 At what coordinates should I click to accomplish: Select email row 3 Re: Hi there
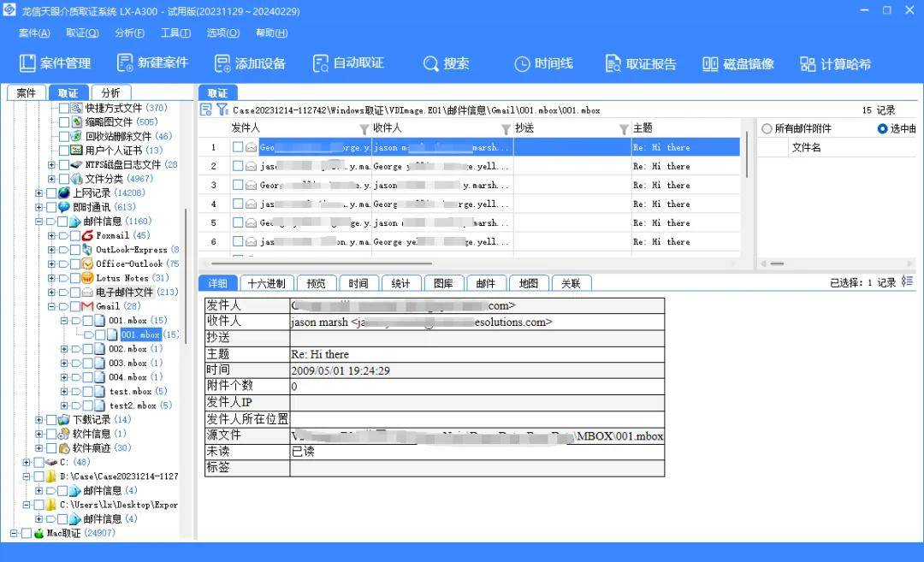(469, 185)
